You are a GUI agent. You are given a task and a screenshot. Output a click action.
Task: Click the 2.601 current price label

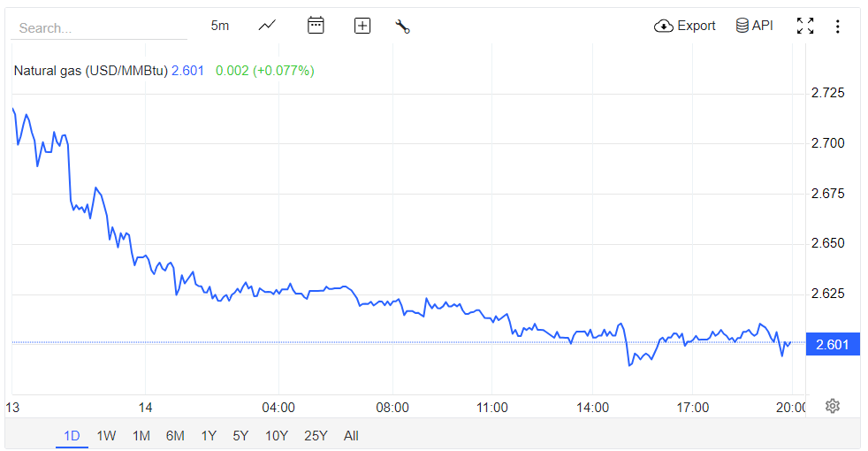(833, 344)
